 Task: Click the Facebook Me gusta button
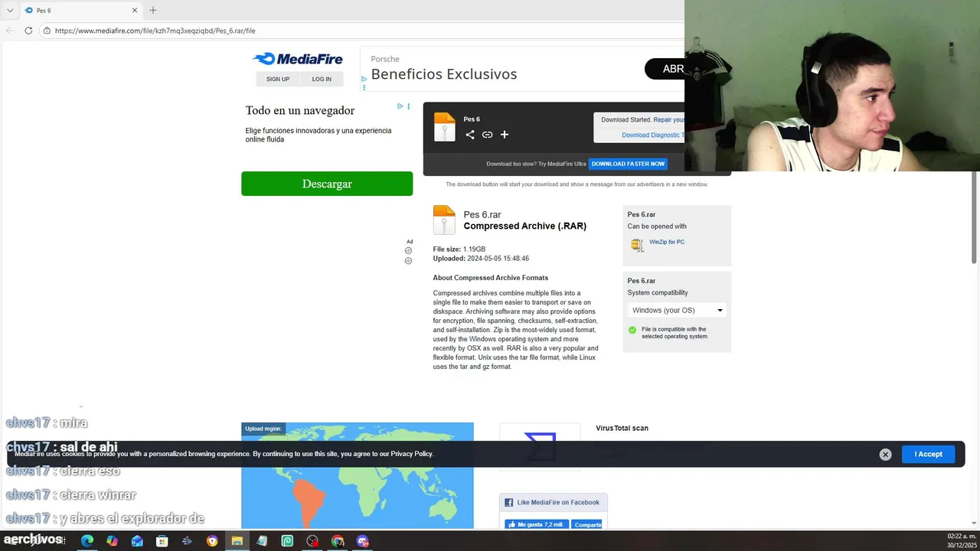pos(536,524)
